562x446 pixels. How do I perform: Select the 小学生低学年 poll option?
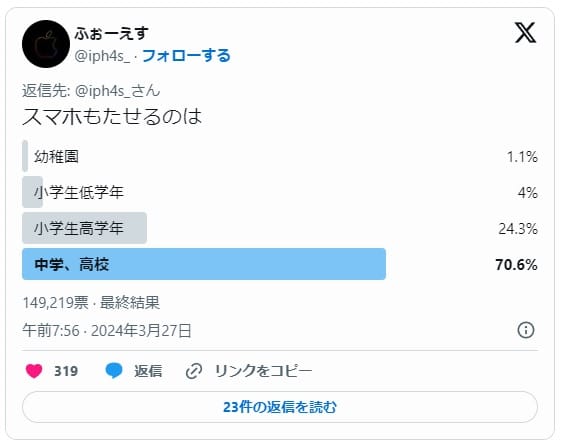280,192
